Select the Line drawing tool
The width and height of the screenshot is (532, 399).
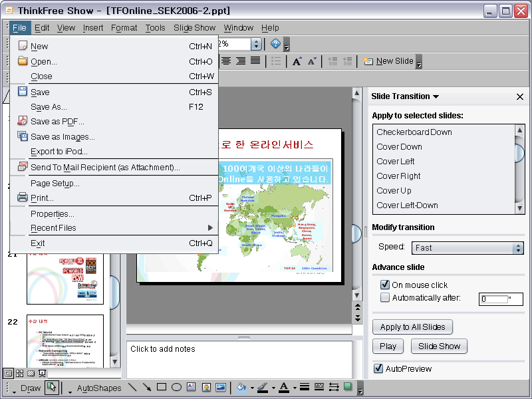pyautogui.click(x=132, y=387)
